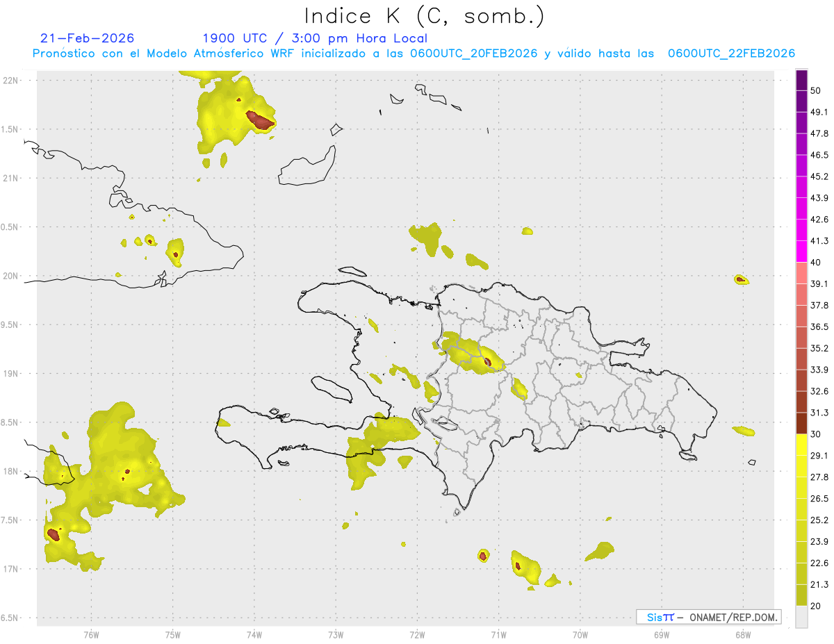This screenshot has height=644, width=834.
Task: Click 'ONAMET/REP.DOM.' credit label
Action: (733, 617)
